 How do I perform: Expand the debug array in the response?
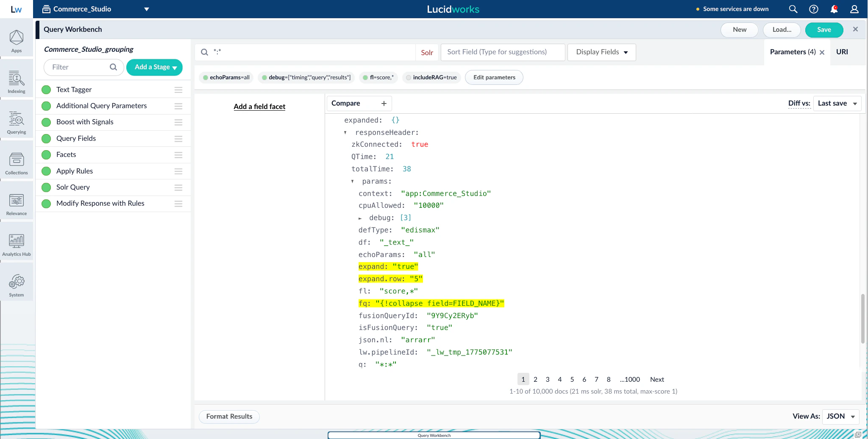(361, 218)
